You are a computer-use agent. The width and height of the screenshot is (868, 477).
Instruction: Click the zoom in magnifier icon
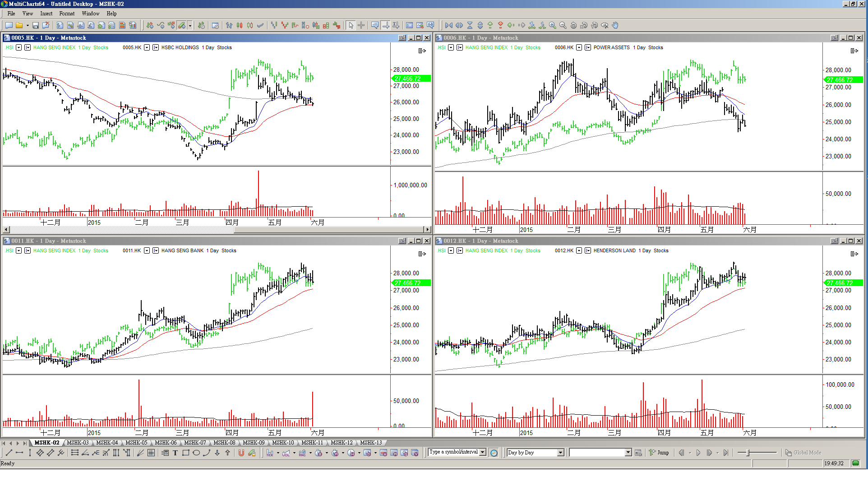[552, 26]
